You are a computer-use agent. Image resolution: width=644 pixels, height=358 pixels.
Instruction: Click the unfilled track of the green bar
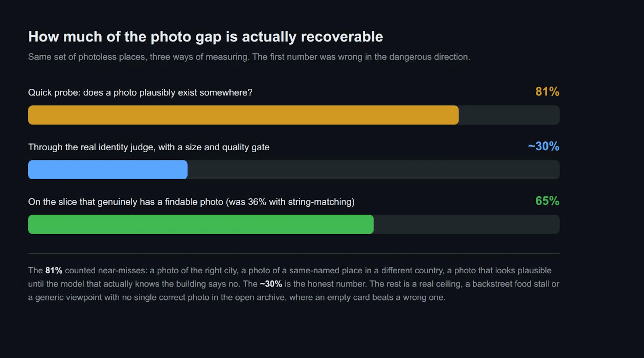coord(467,224)
